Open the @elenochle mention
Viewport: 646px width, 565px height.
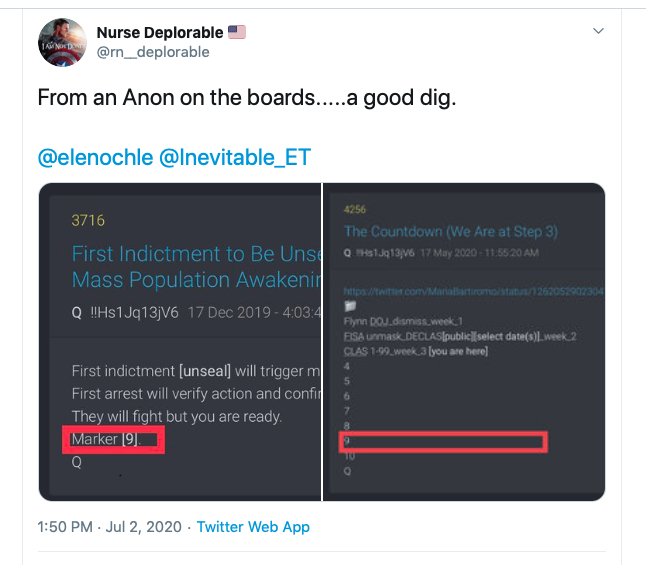click(95, 157)
